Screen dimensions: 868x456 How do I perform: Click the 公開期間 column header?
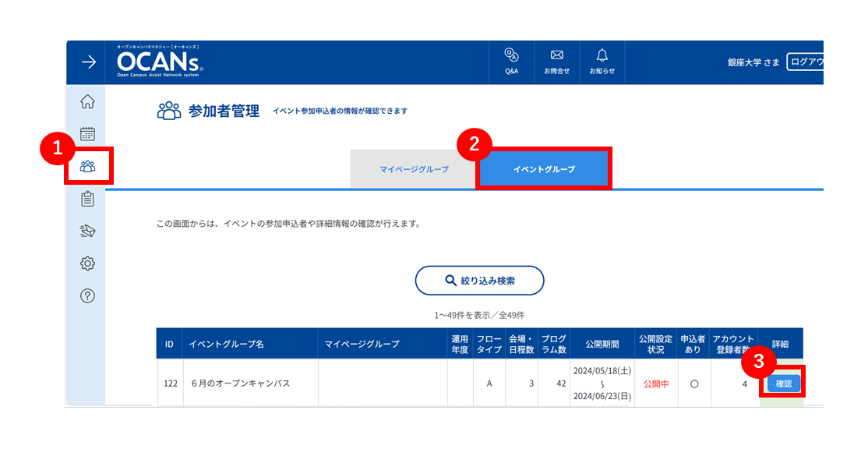tap(602, 344)
